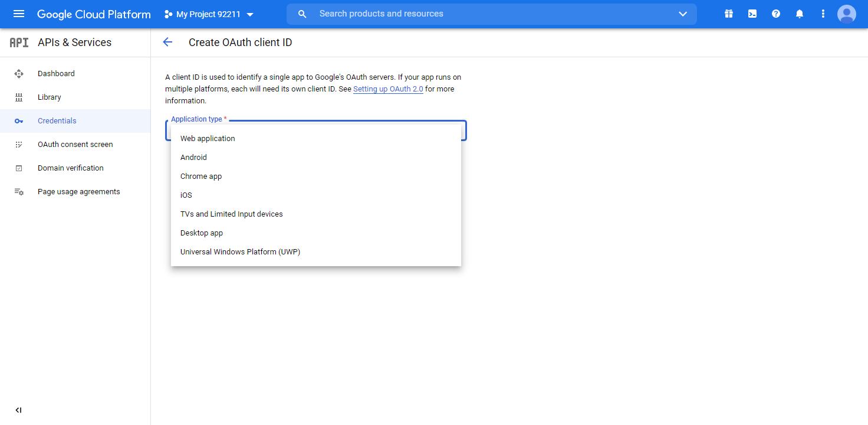Select Universal Windows Platform (UWP)
The image size is (868, 425).
[316, 252]
